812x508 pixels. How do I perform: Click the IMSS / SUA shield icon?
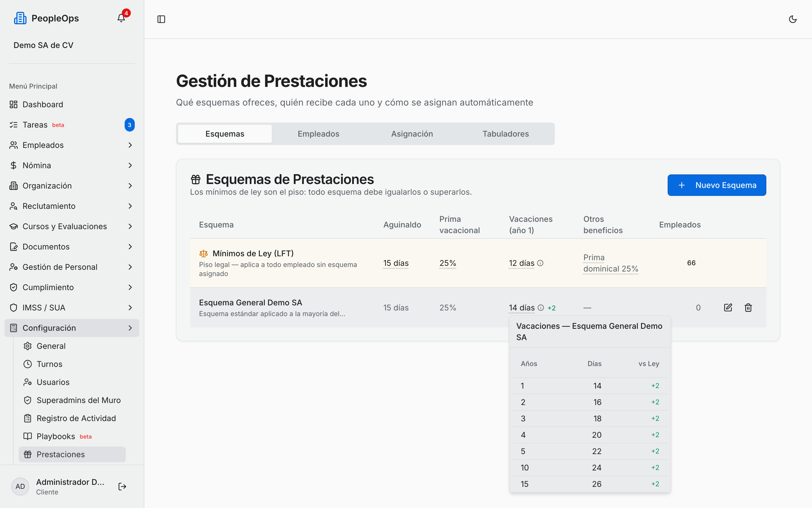tap(14, 308)
